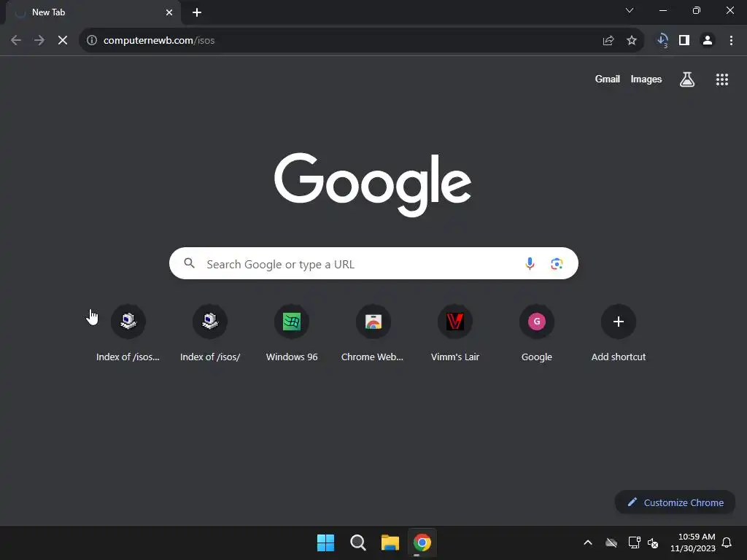This screenshot has height=560, width=747.
Task: Open the Windows Start menu
Action: click(x=326, y=542)
